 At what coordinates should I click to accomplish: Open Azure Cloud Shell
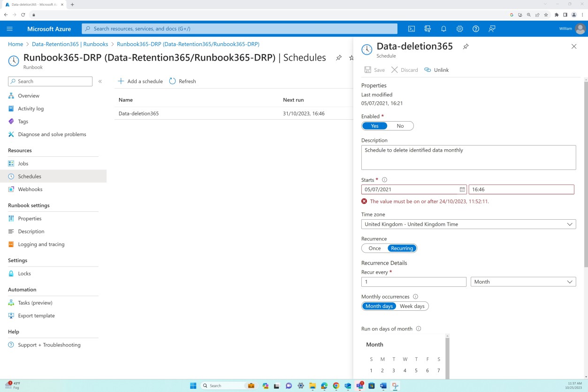tap(412, 29)
